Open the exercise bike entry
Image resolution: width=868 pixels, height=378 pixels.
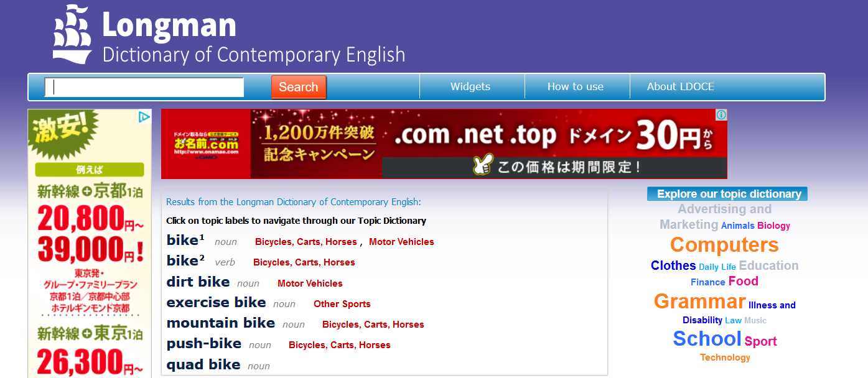click(x=216, y=303)
